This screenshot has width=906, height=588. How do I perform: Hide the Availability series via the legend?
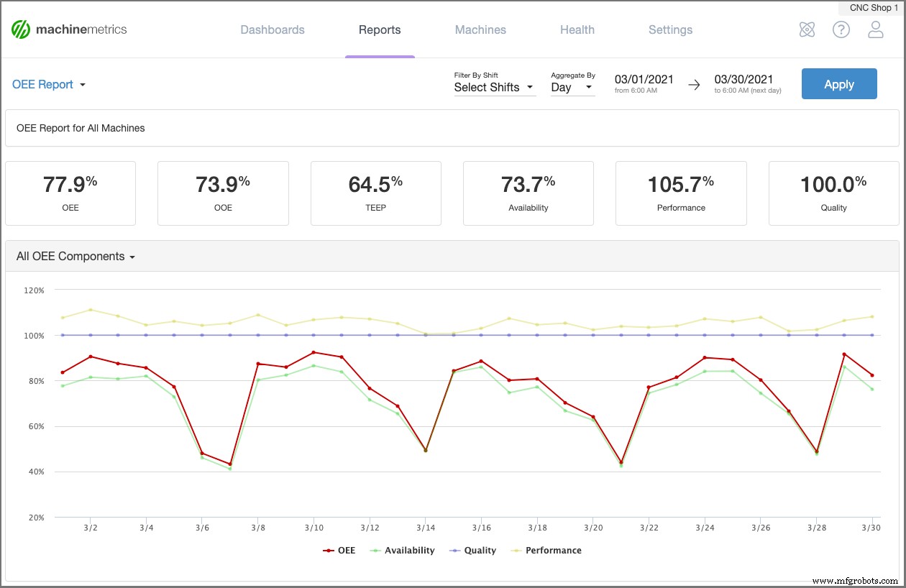pos(409,550)
